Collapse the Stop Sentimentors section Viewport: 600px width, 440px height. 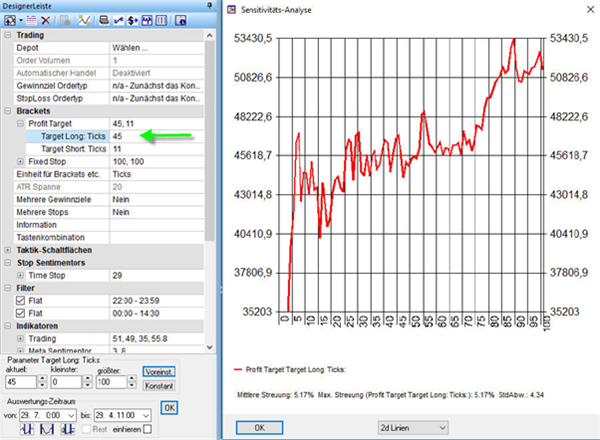click(7, 262)
